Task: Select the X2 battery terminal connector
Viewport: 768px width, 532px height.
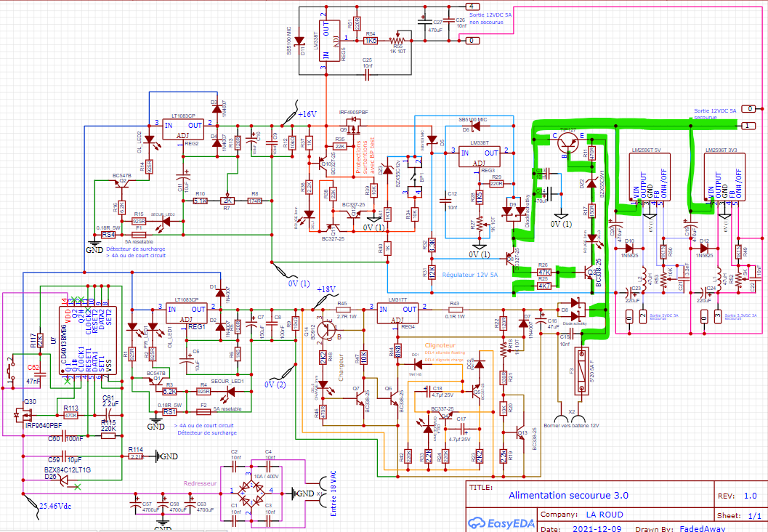Action: pyautogui.click(x=571, y=420)
